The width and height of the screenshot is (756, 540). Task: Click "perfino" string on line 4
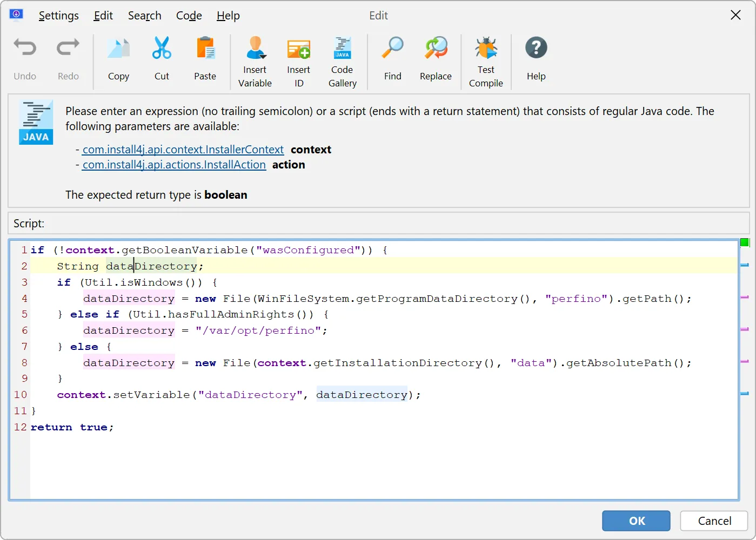coord(576,299)
